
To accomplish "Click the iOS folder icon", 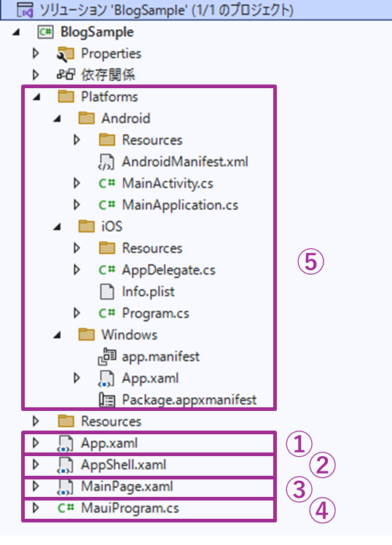I will tap(86, 227).
